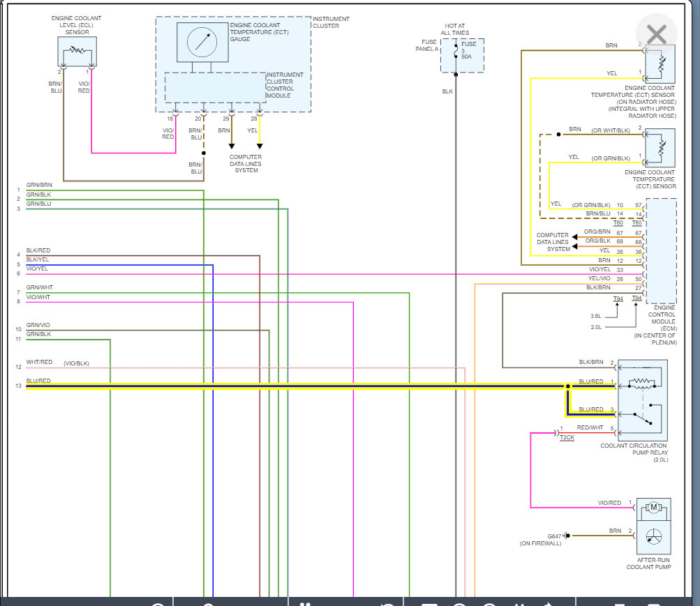Select the radiator hose ECT sensor symbol

click(x=660, y=63)
